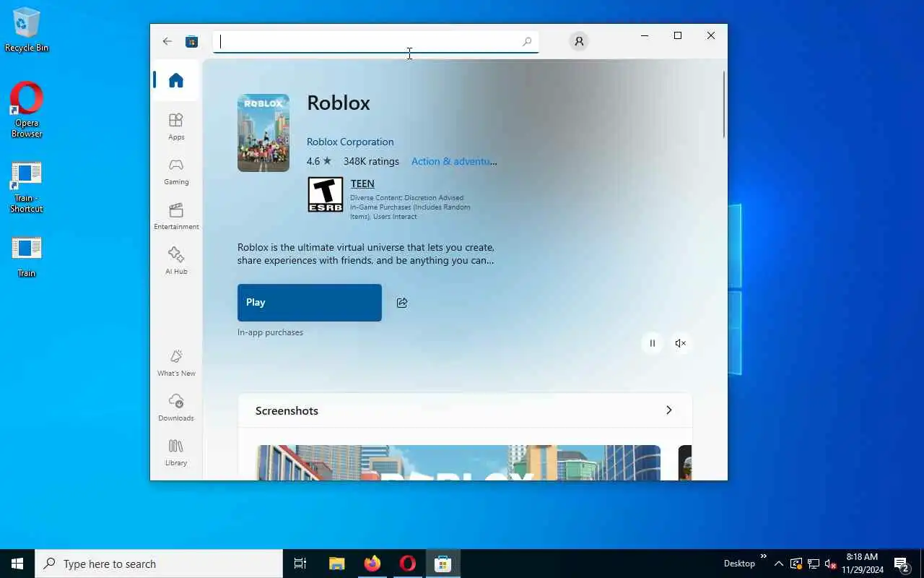Click the Microsoft Store taskbar icon

click(443, 564)
